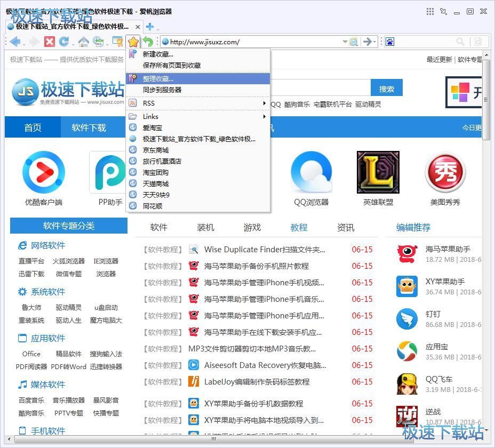495x448 pixels.
Task: Click the Baidu paw search engine icon
Action: click(x=390, y=42)
